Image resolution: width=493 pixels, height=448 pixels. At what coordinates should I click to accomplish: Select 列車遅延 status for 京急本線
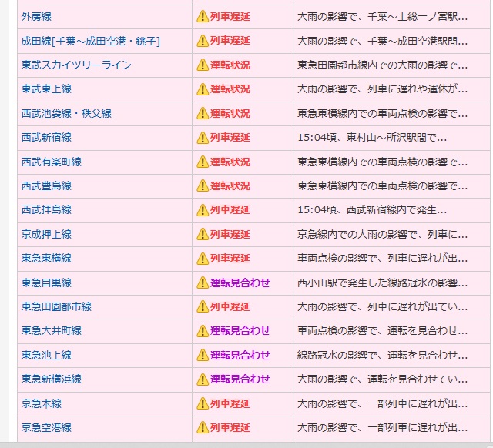click(230, 403)
